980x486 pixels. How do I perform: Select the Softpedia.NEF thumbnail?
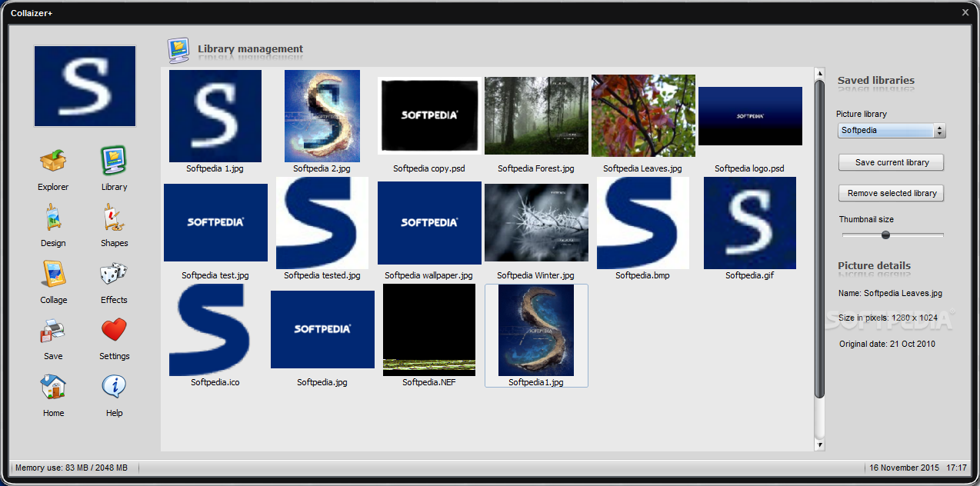[429, 330]
